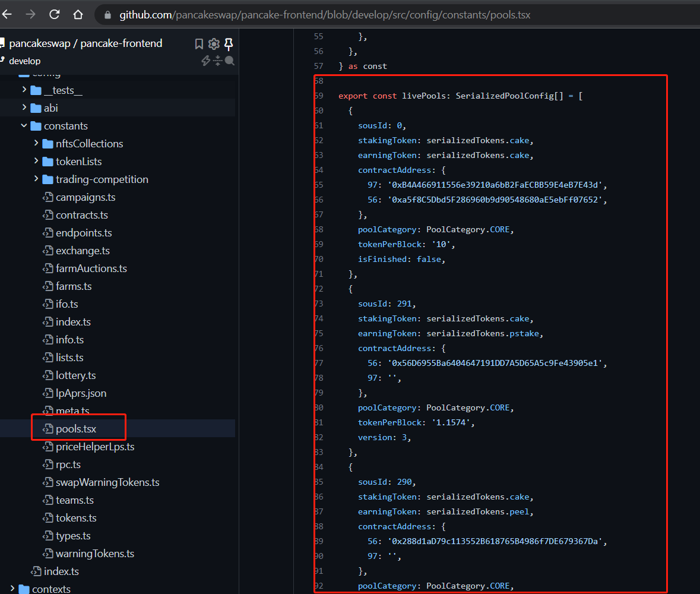View site security lock info

pyautogui.click(x=107, y=15)
